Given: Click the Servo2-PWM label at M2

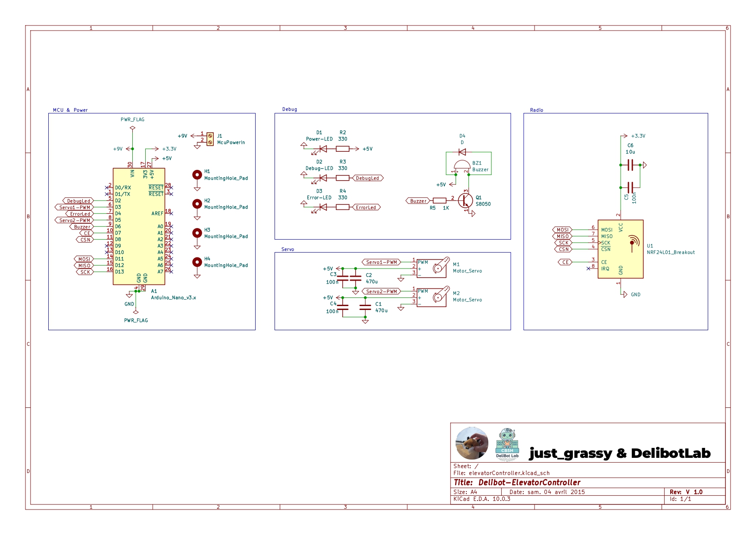Looking at the screenshot, I should click(381, 291).
